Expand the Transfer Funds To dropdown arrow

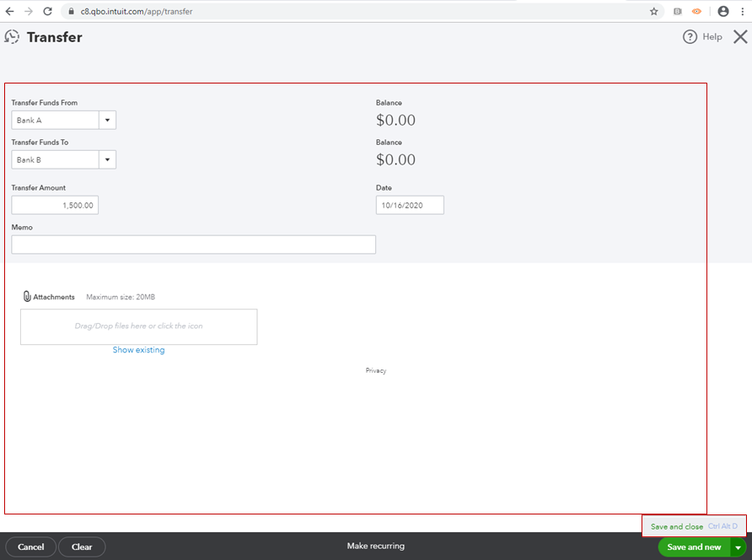(107, 159)
